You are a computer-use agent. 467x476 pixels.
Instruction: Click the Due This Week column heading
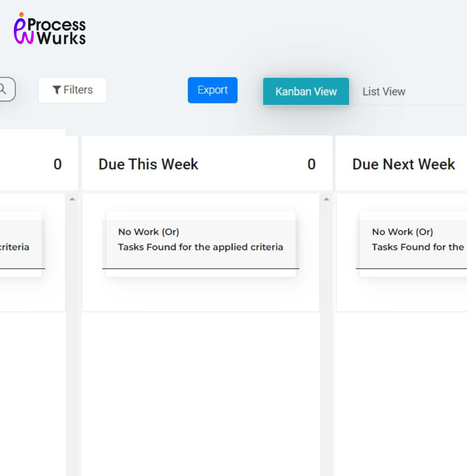click(148, 164)
